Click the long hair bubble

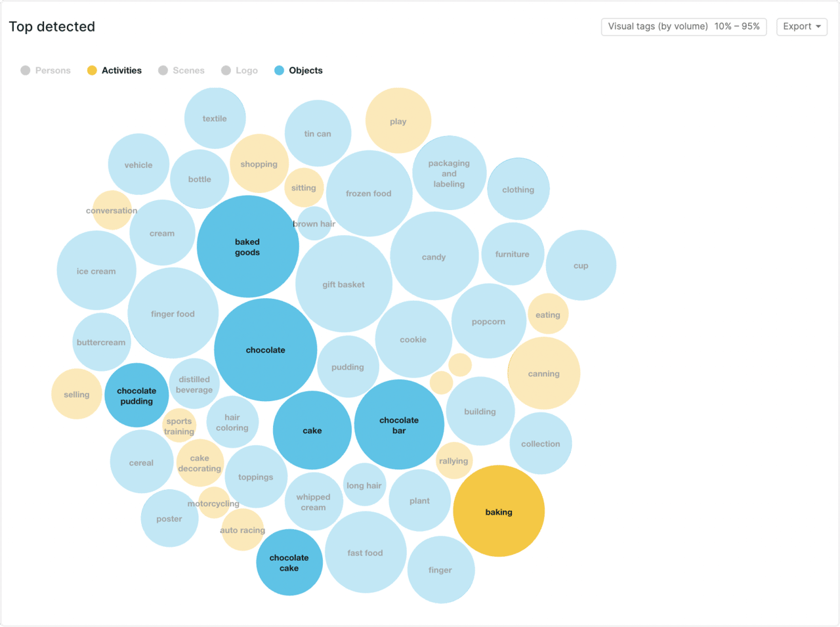(365, 485)
